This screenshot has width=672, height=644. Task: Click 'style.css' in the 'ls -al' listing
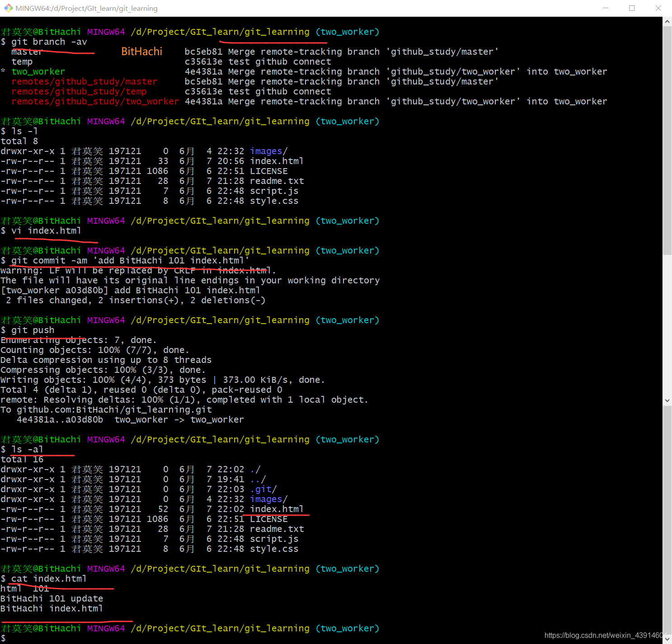pyautogui.click(x=274, y=549)
